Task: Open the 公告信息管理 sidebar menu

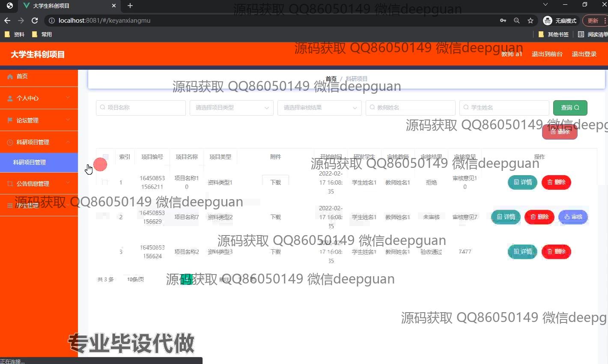Action: click(x=39, y=184)
